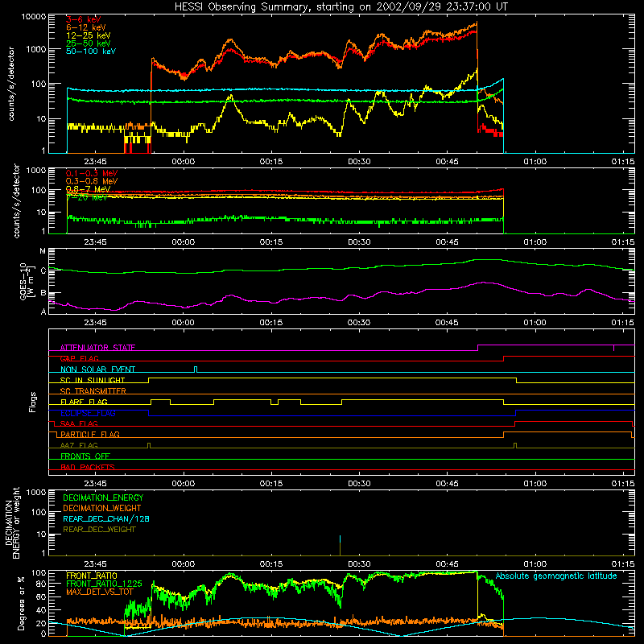Select the green FRONT_RATIO_1225 legend label
Viewport: 644px width, 644px height.
105,584
